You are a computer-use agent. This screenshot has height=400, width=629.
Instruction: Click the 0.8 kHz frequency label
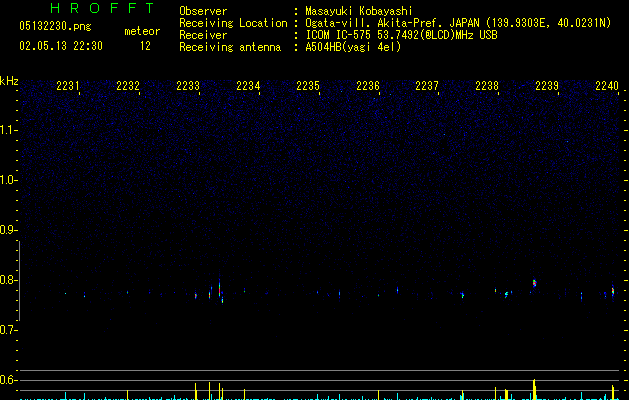8,280
